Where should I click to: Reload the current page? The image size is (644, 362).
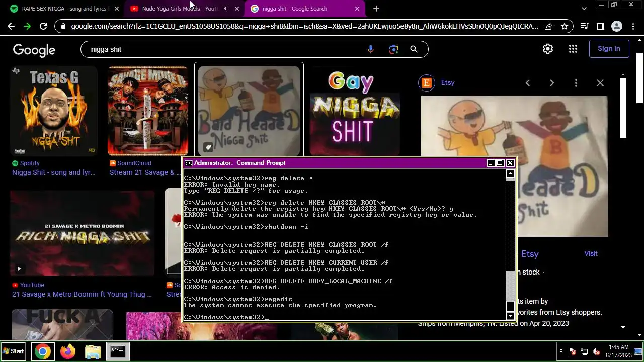pos(43,26)
